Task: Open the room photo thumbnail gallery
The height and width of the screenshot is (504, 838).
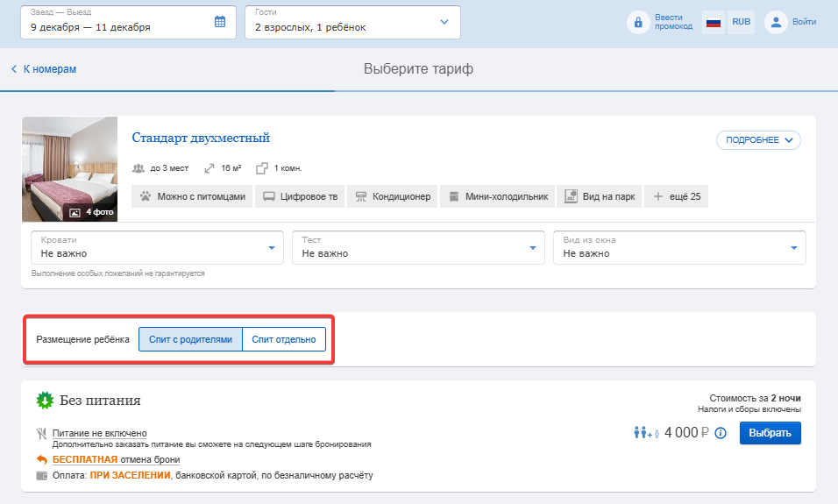Action: pyautogui.click(x=69, y=169)
